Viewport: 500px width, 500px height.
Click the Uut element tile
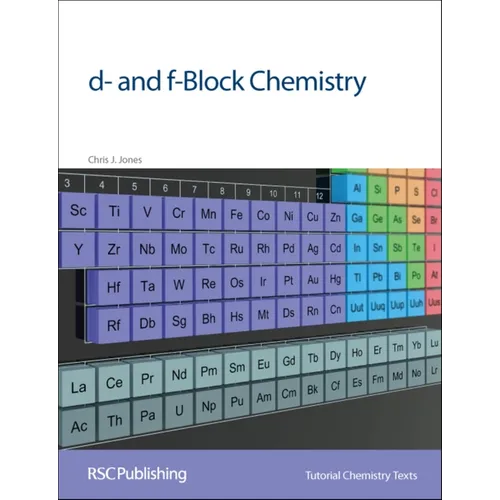click(x=357, y=308)
